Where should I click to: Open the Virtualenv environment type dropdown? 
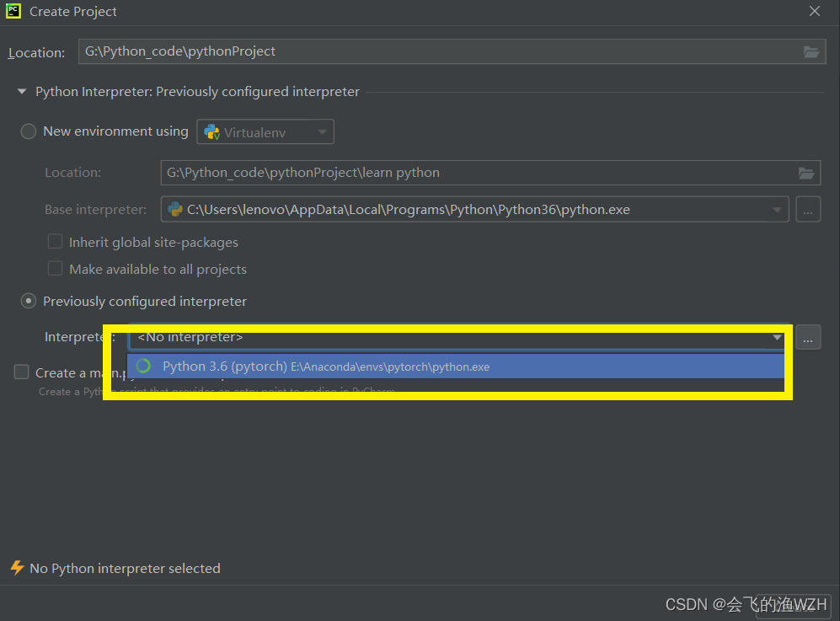point(265,131)
